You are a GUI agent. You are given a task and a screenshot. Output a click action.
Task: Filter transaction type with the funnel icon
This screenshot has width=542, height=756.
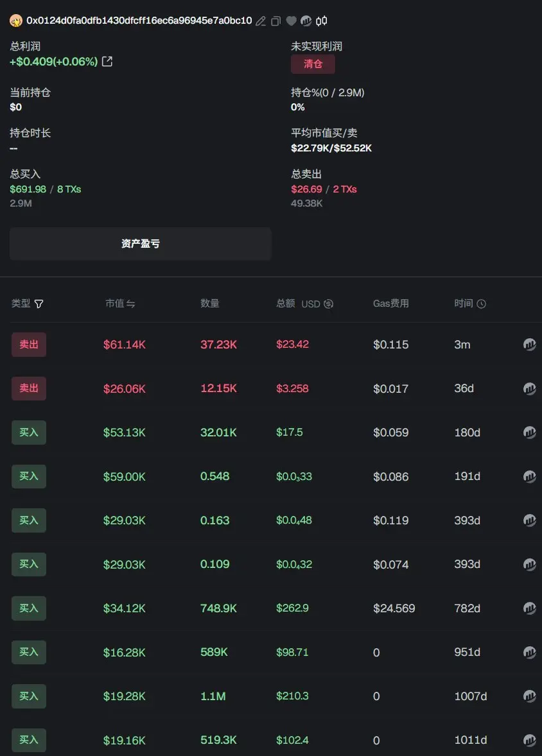click(x=39, y=304)
